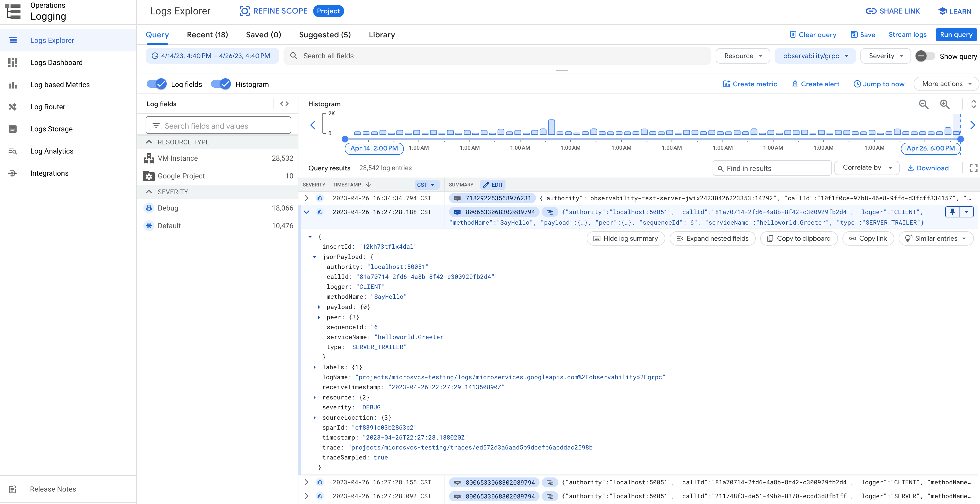Enable the Show query switch
This screenshot has height=504, width=980.
[925, 56]
